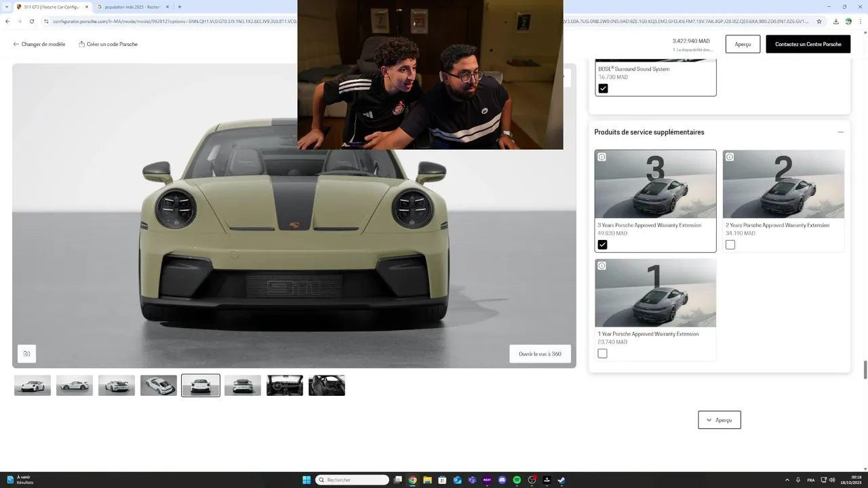Click the 1 Year warranty image
868x488 pixels.
pyautogui.click(x=655, y=293)
